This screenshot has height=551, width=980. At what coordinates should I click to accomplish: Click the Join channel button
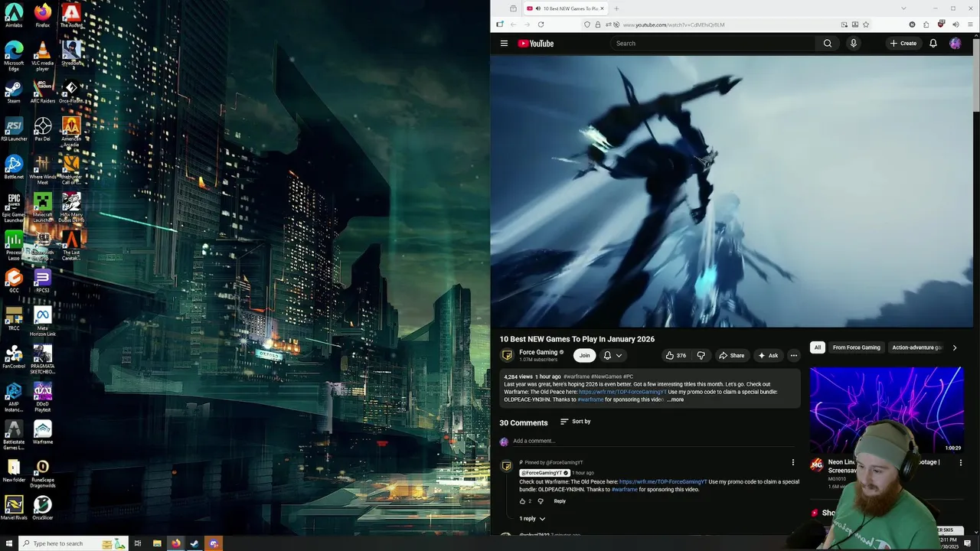point(585,355)
